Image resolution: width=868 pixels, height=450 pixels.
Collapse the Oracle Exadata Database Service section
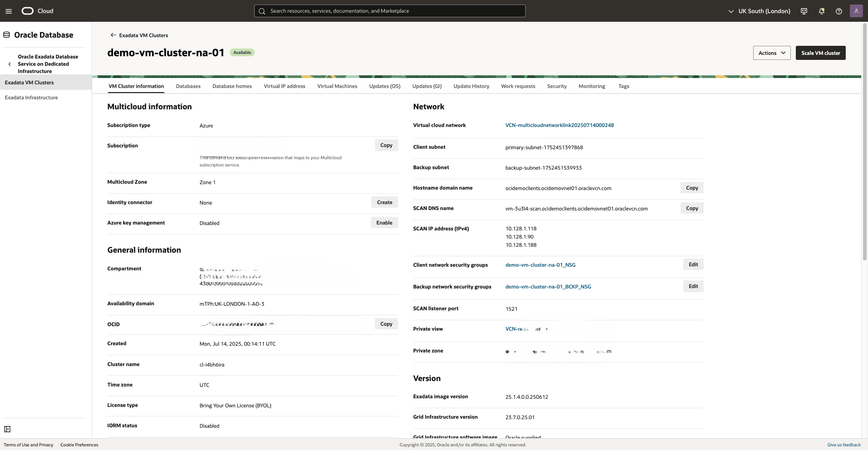9,64
